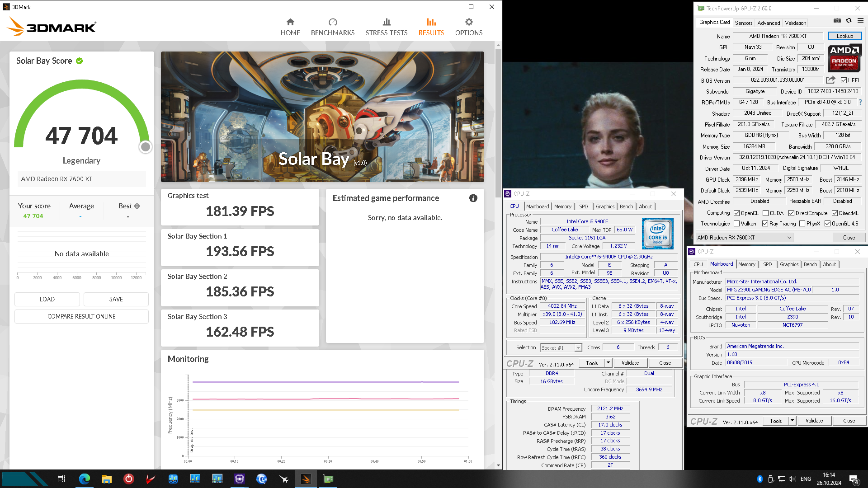Screen dimensions: 868x488
Task: Click the LOAD button in 3DMark
Action: 47,299
